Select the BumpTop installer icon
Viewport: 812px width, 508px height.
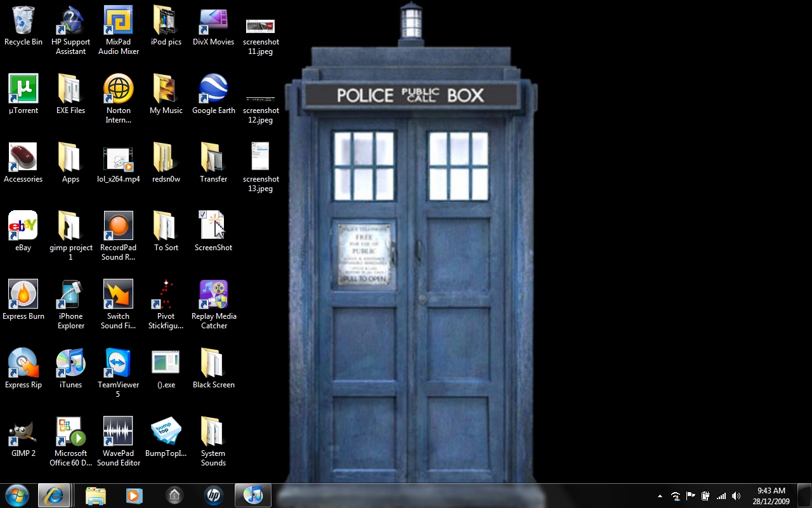(166, 432)
